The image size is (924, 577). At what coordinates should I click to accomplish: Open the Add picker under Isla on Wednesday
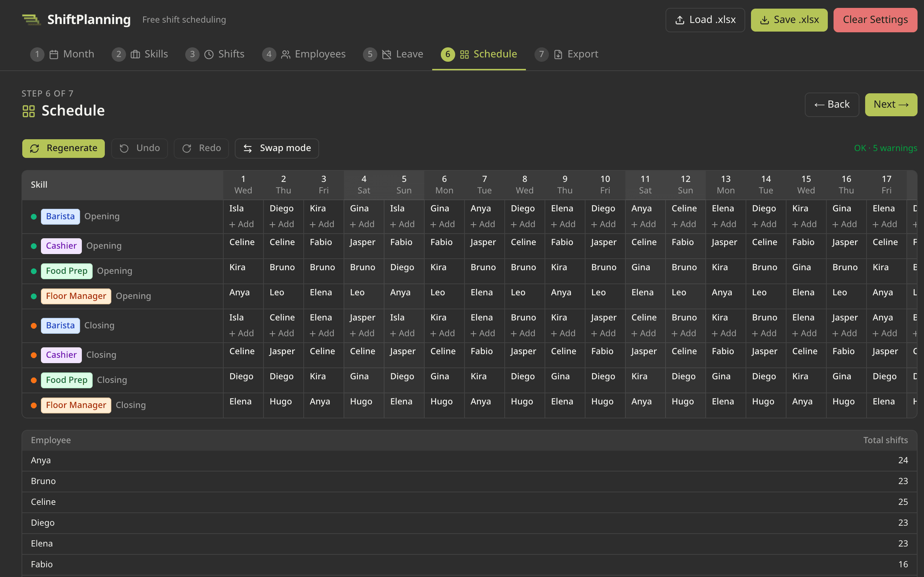[242, 224]
